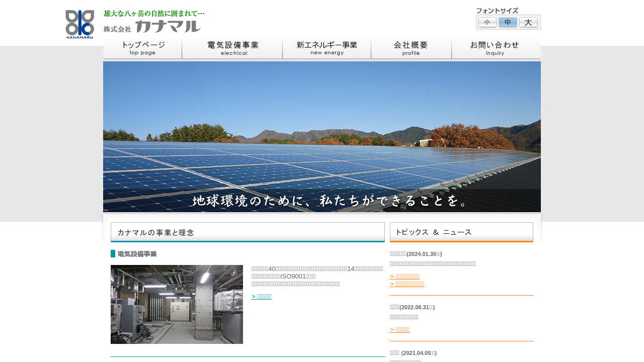
Task: Follow the teal link beside the equipment photo
Action: [x=262, y=297]
